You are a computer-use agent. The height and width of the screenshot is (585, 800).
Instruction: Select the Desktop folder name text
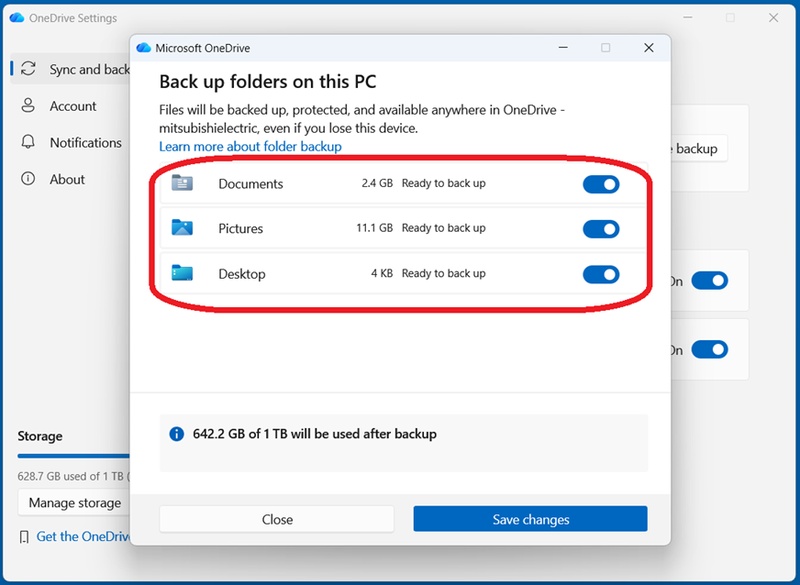coord(242,274)
